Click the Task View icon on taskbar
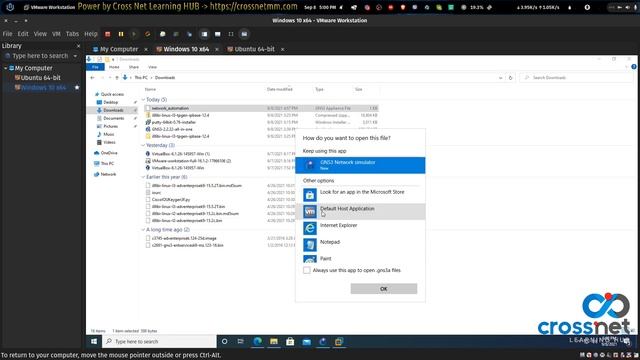 tap(241, 342)
